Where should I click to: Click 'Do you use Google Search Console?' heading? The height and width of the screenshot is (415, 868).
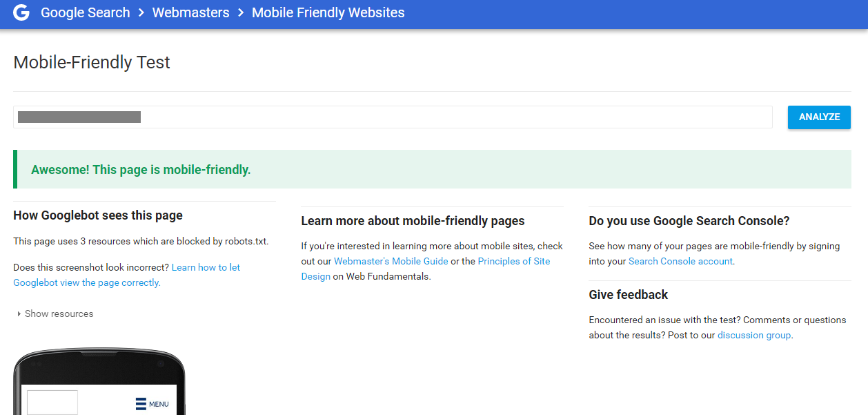(x=689, y=221)
